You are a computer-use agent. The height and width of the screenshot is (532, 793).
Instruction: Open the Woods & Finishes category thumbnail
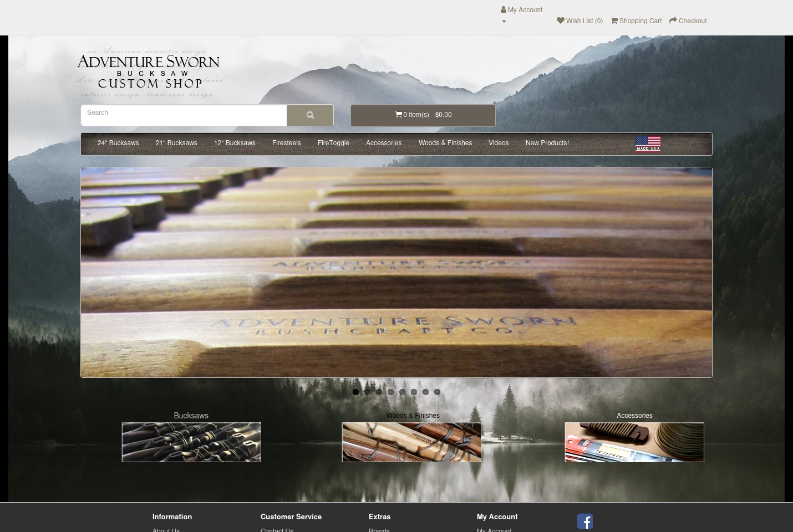(x=411, y=442)
